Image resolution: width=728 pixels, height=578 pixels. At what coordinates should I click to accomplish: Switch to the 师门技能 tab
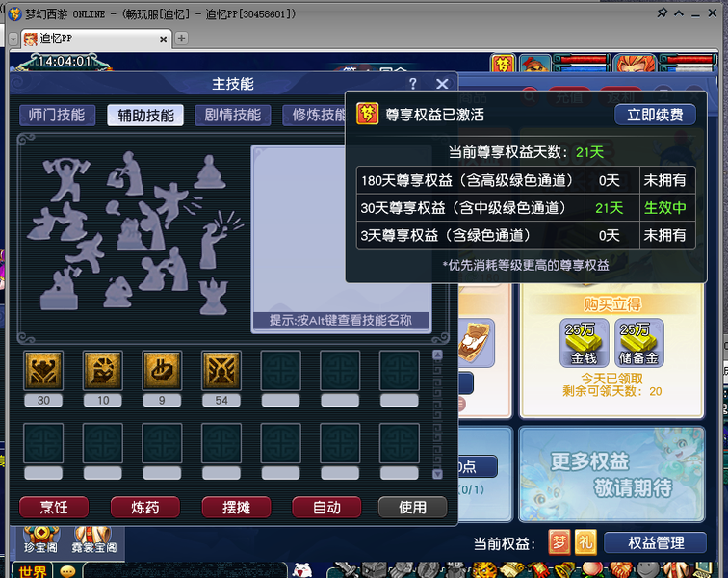click(57, 115)
